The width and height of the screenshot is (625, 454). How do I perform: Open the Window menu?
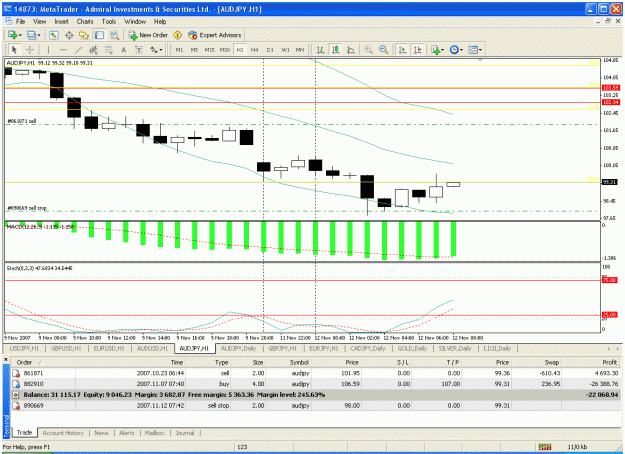pyautogui.click(x=135, y=22)
